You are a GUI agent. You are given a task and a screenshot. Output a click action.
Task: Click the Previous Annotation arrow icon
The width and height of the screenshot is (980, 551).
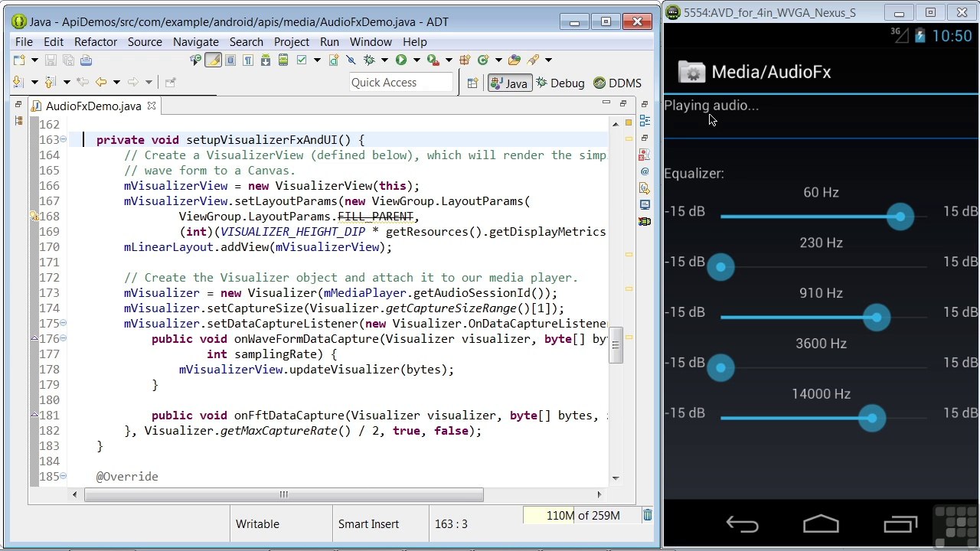click(x=50, y=82)
